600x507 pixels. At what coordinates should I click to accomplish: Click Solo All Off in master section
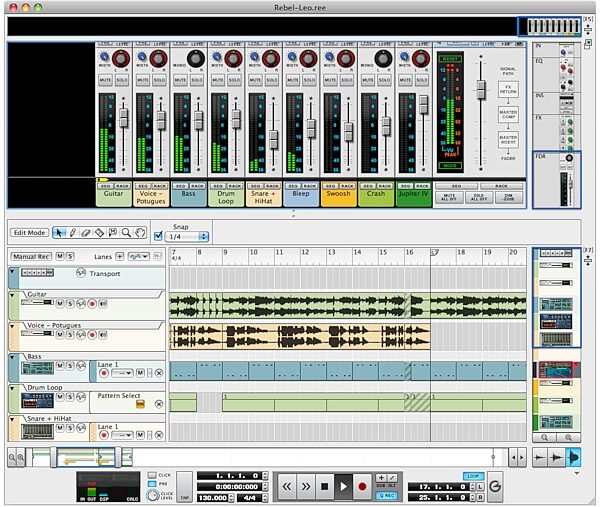point(479,197)
